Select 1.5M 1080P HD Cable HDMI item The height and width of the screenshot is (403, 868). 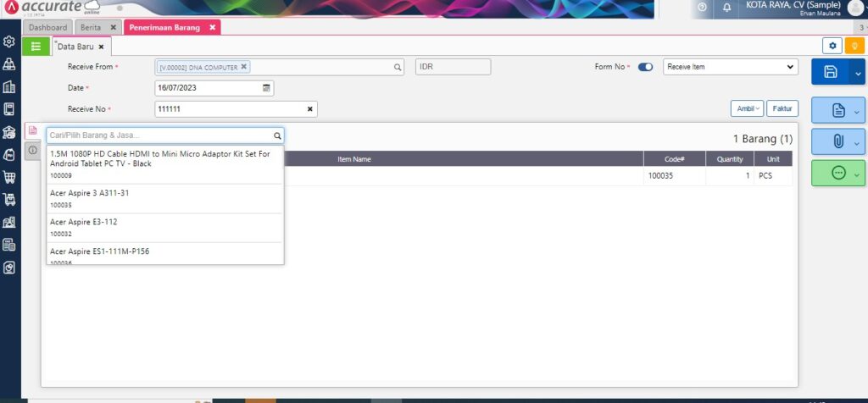165,164
